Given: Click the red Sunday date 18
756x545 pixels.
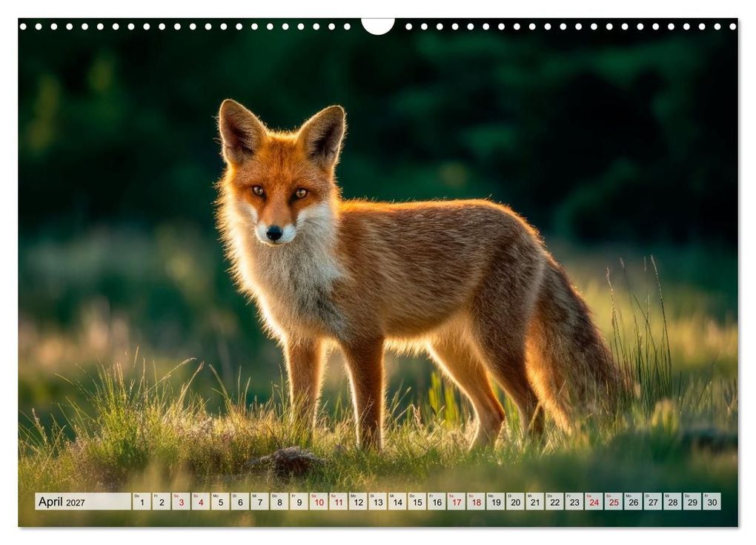Looking at the screenshot, I should tap(477, 501).
